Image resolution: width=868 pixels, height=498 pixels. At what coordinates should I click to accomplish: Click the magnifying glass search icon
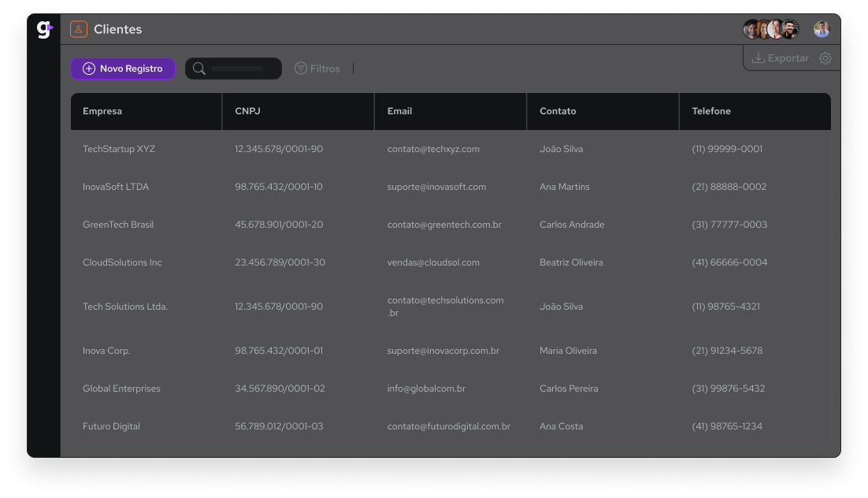[x=199, y=69]
